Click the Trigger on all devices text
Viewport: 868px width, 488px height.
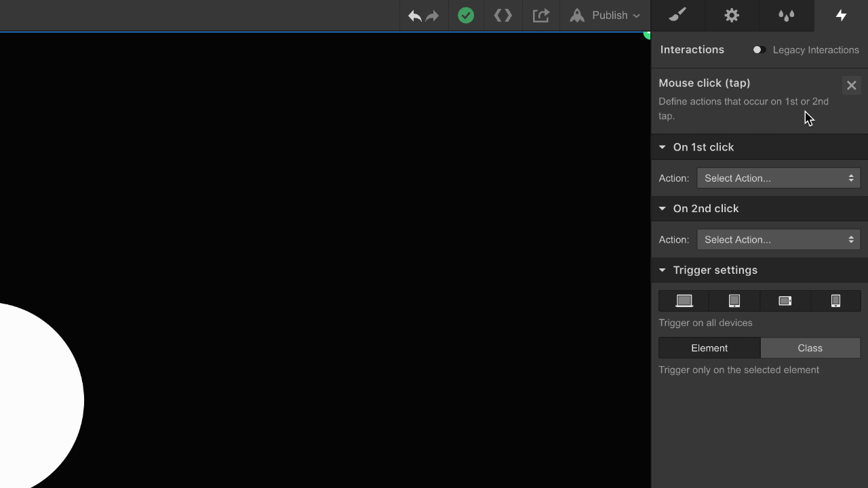tap(705, 323)
